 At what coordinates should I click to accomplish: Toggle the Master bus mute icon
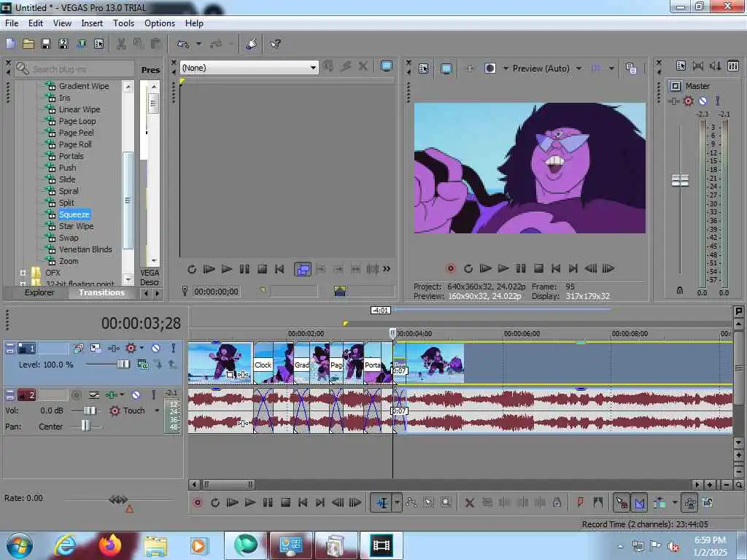(703, 101)
